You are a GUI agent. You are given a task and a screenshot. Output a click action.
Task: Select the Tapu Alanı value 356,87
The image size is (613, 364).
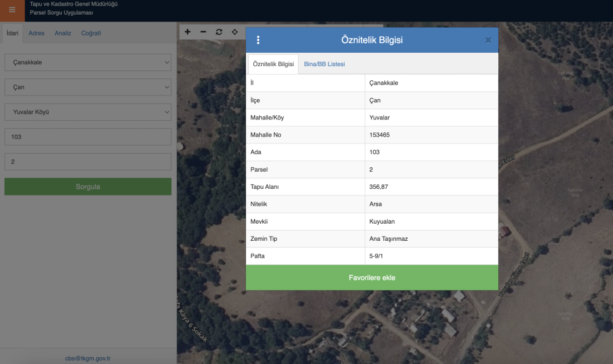[379, 187]
